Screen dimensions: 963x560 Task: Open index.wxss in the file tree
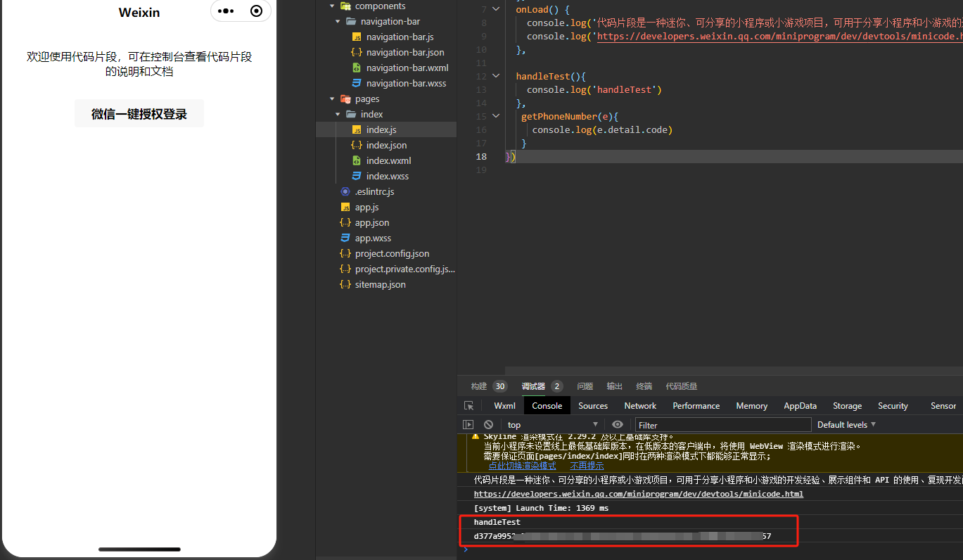(x=388, y=177)
